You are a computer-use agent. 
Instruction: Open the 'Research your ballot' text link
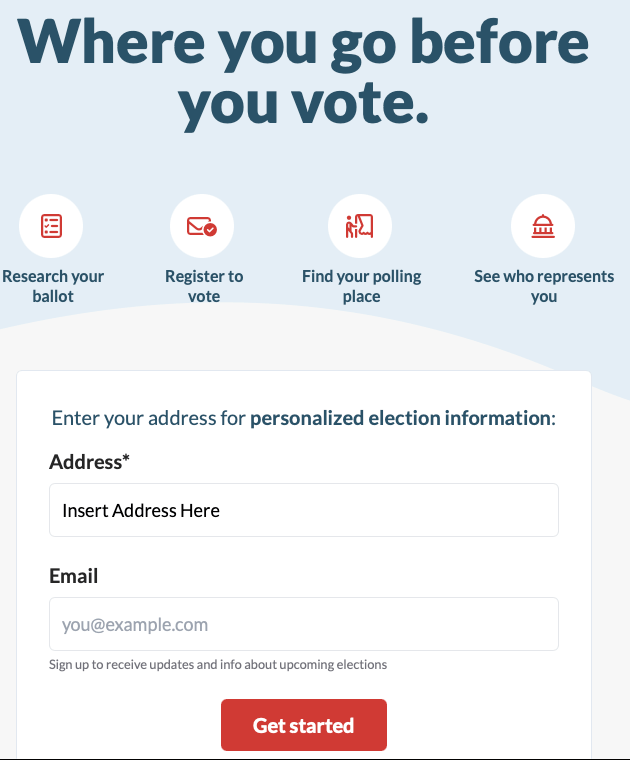coord(53,286)
